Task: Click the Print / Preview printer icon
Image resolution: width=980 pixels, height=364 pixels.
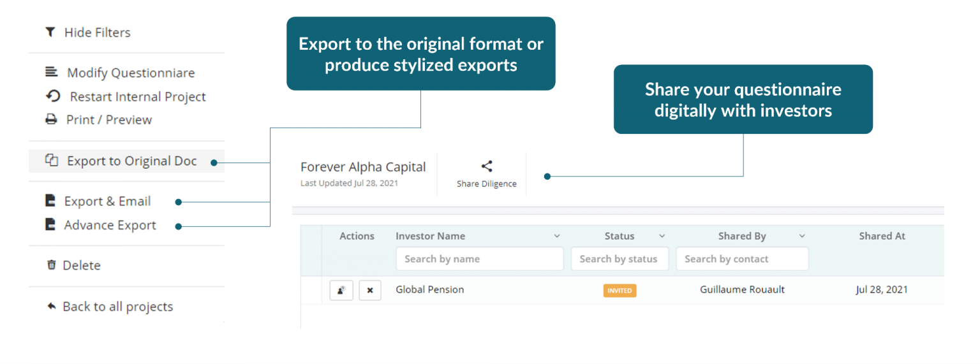Action: 51,119
